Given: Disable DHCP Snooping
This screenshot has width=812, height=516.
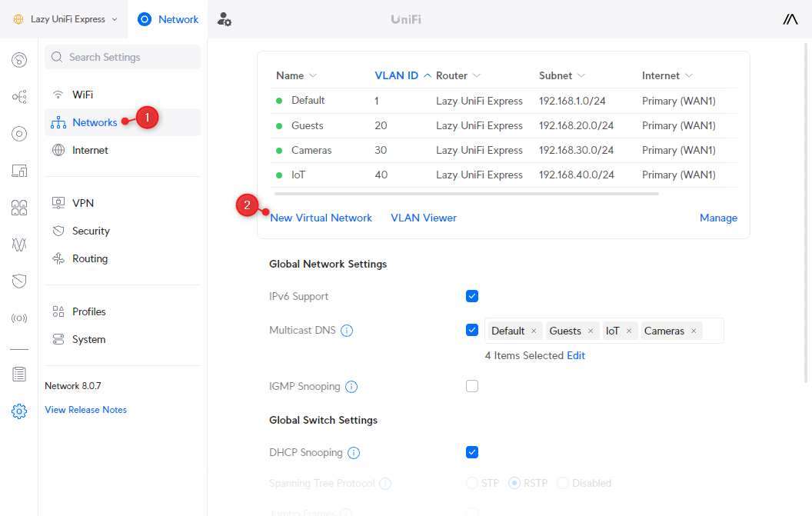Looking at the screenshot, I should coord(472,452).
